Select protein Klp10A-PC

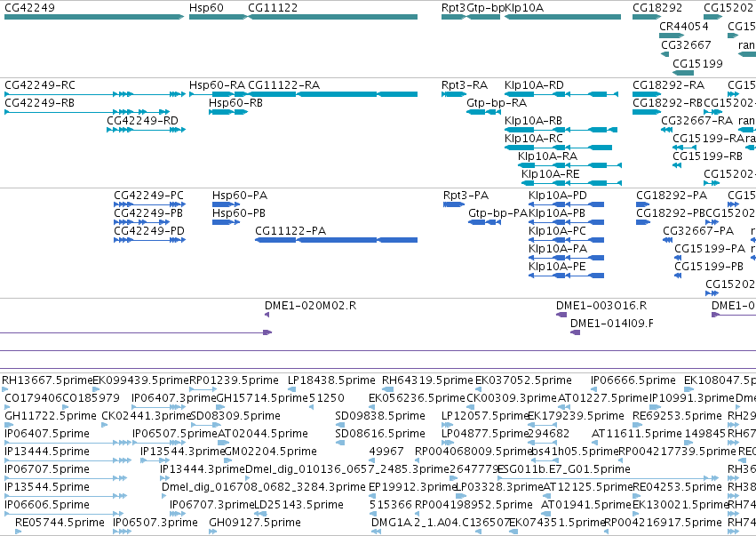pyautogui.click(x=566, y=240)
